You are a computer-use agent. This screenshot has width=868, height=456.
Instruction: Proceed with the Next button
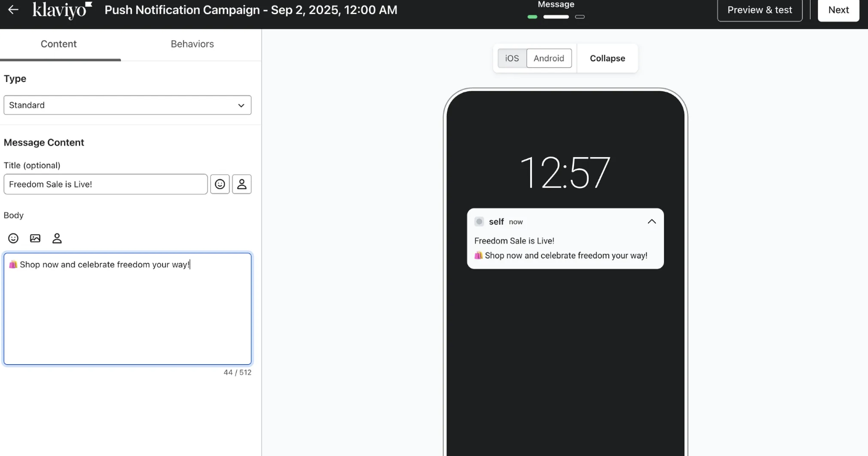[838, 10]
